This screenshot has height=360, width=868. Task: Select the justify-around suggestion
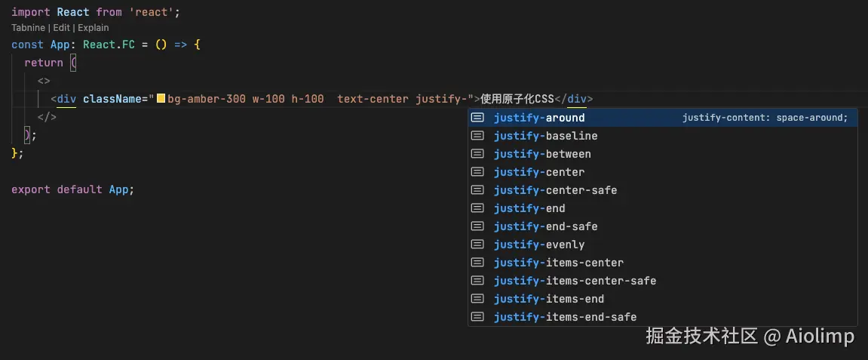coord(663,118)
